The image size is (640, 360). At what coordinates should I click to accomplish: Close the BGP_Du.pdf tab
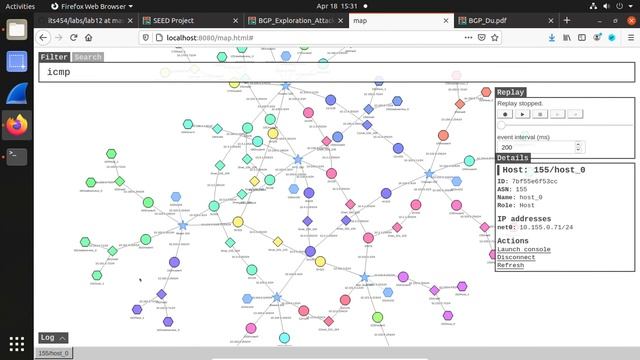pyautogui.click(x=551, y=20)
